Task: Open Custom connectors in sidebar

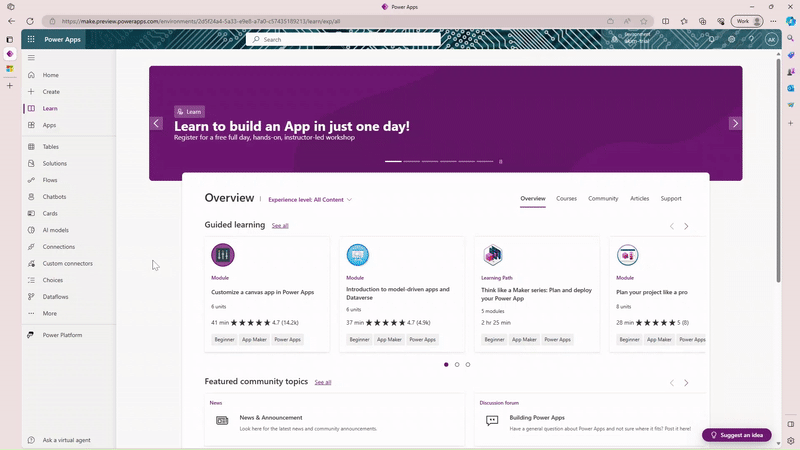Action: click(x=67, y=263)
